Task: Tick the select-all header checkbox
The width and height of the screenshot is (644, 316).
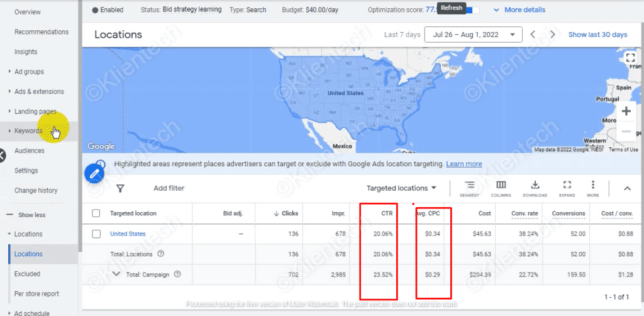Action: (x=96, y=213)
